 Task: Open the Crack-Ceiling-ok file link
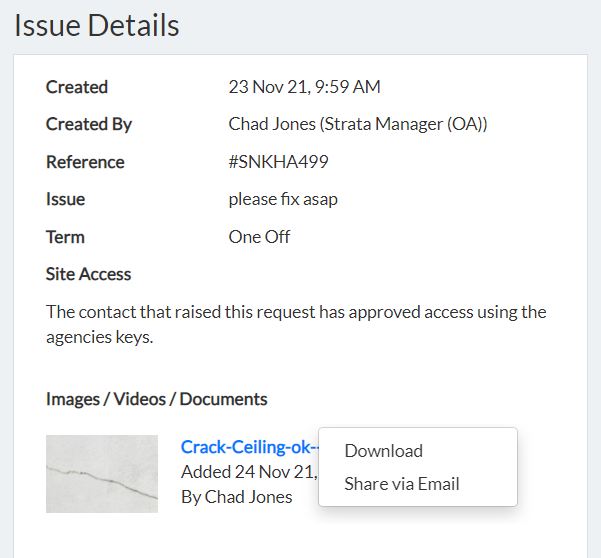pyautogui.click(x=250, y=447)
